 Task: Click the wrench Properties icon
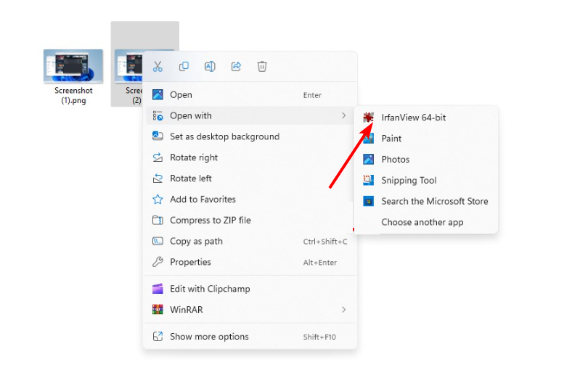158,262
